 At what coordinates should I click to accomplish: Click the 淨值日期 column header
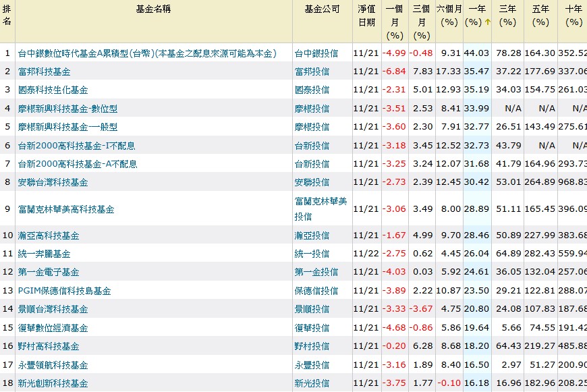pos(366,16)
